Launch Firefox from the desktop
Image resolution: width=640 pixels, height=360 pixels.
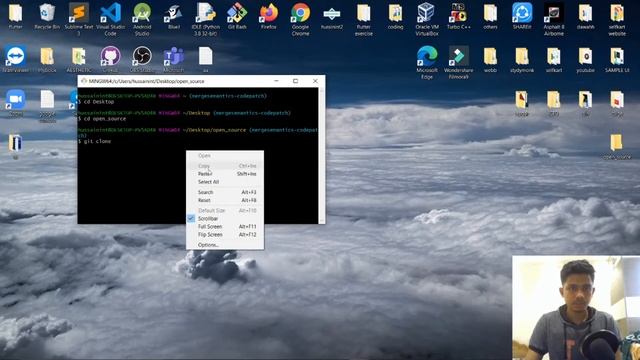tap(269, 16)
